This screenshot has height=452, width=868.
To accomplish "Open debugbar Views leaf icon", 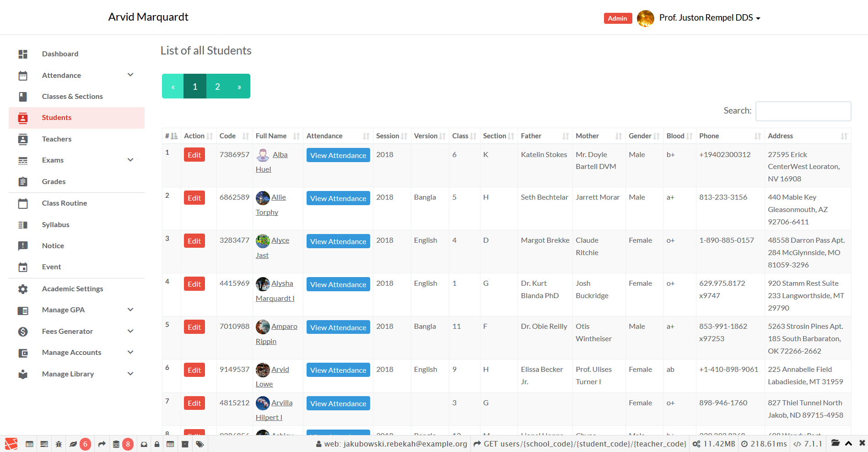I will [x=73, y=444].
